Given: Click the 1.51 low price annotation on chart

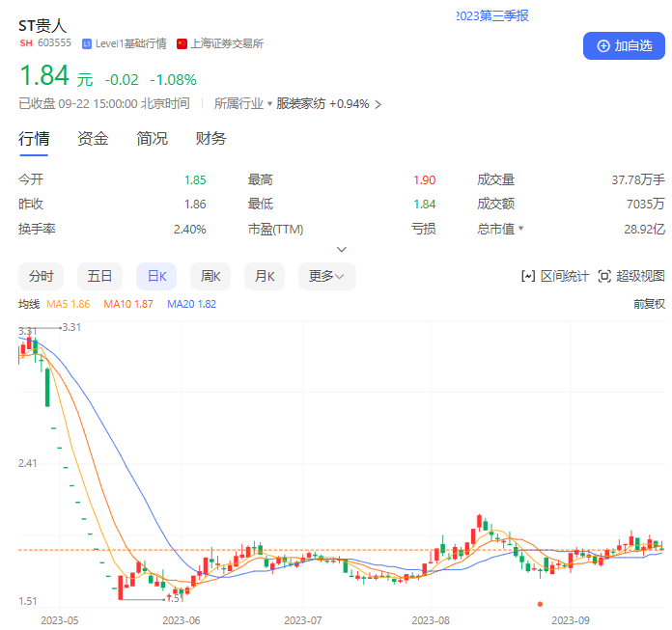Looking at the screenshot, I should 176,598.
